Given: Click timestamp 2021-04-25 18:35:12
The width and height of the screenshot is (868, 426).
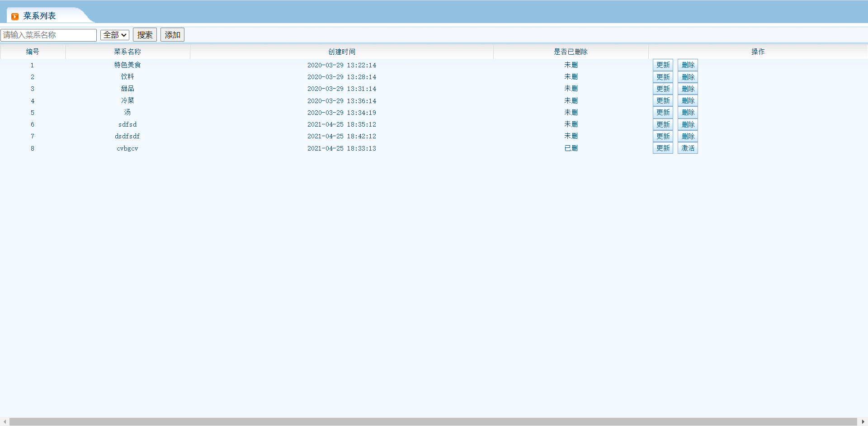Looking at the screenshot, I should [x=342, y=124].
